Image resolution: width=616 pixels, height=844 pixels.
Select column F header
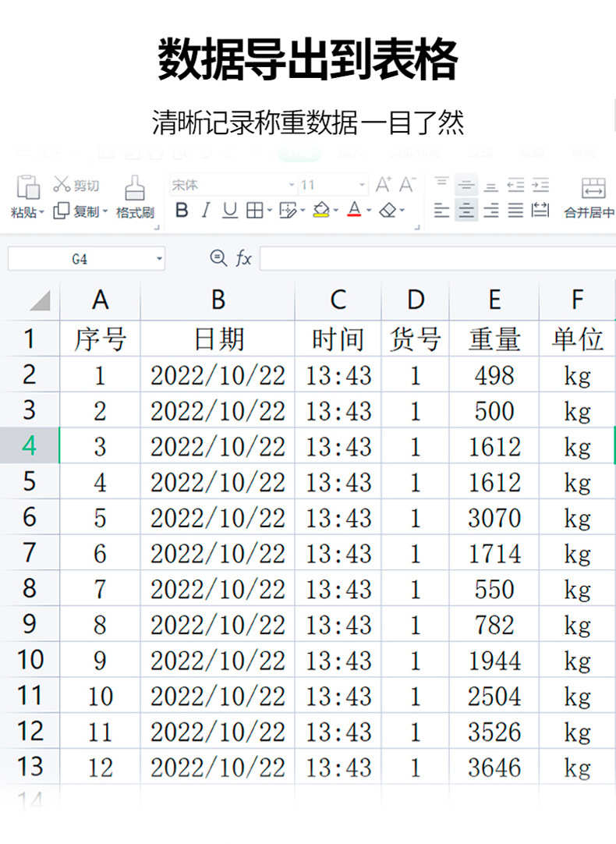[577, 300]
